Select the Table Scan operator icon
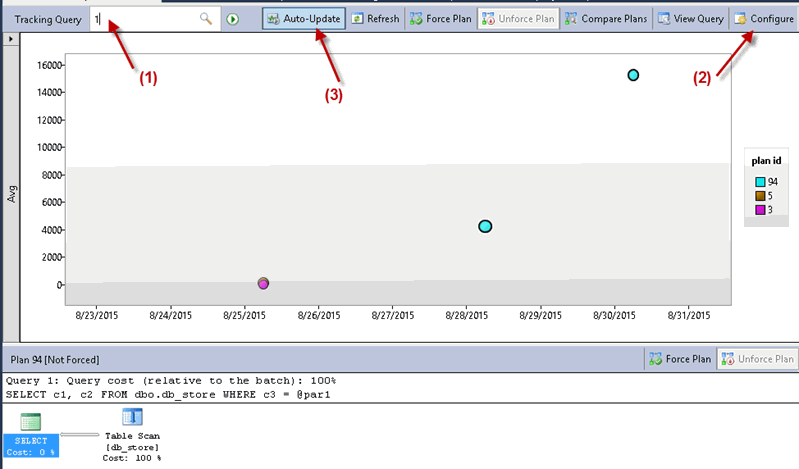 (x=132, y=417)
